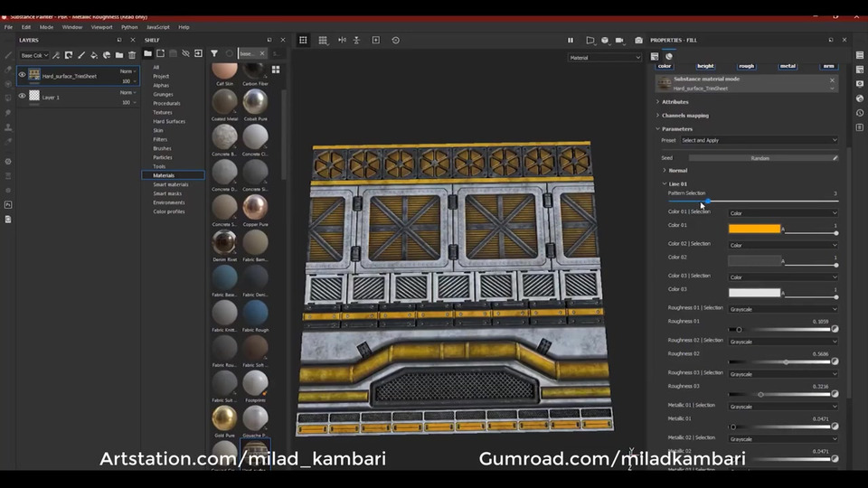Open the Preset Select and Apply dropdown
868x488 pixels.
tap(759, 141)
